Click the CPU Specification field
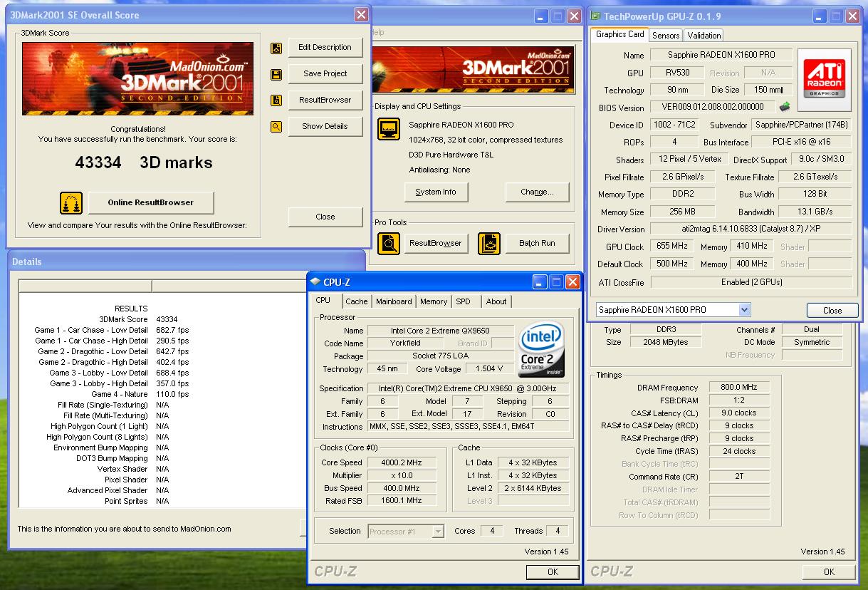The height and width of the screenshot is (590, 868). point(469,389)
